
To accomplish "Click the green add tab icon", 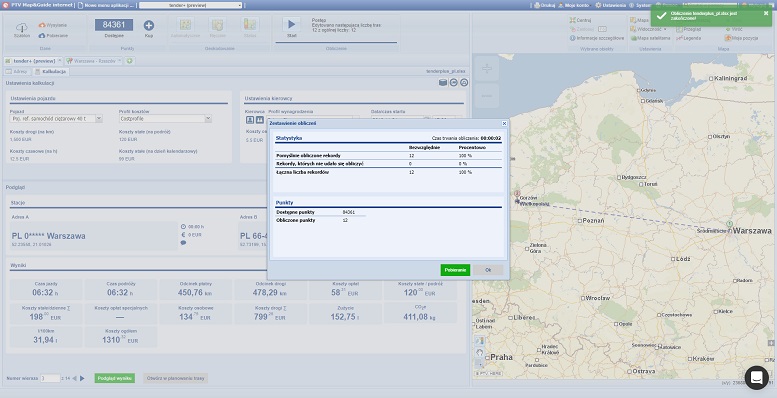I will tap(129, 61).
